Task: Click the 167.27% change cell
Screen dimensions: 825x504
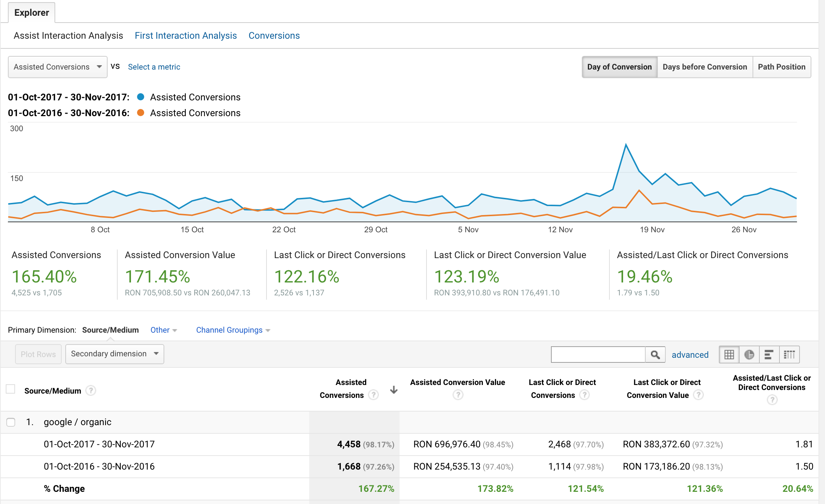Action: [376, 489]
